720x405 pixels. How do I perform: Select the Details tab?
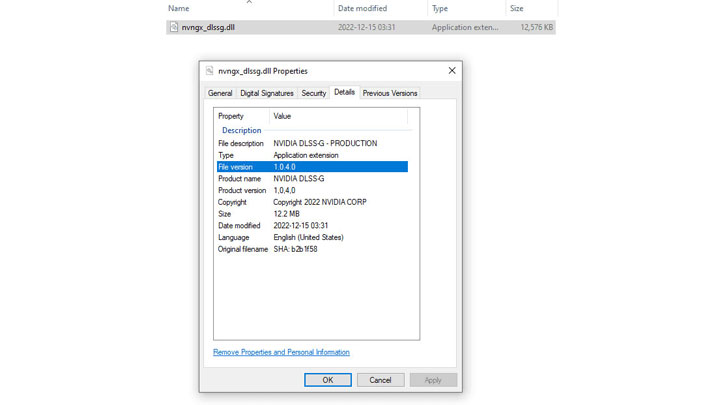tap(344, 92)
